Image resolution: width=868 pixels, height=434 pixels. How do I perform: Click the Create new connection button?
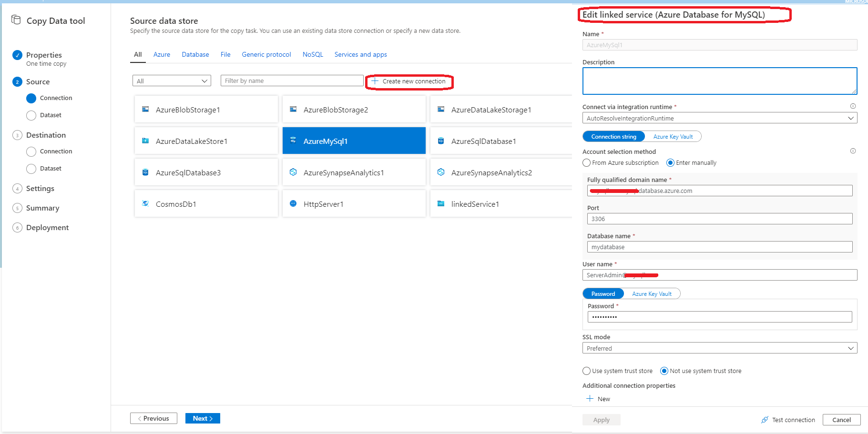coord(409,81)
